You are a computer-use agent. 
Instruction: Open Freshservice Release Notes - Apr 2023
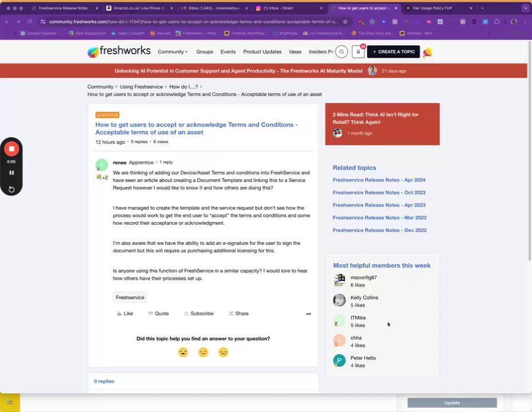click(379, 205)
